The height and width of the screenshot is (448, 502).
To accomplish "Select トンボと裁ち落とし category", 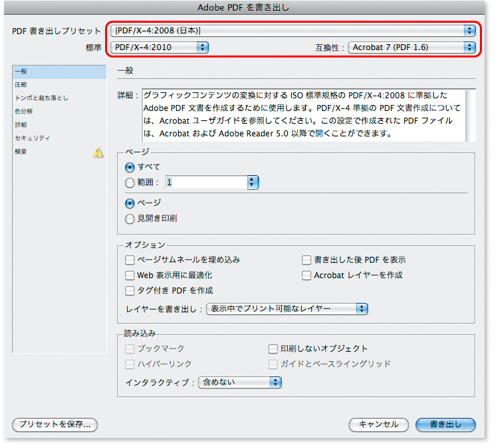I will [60, 98].
